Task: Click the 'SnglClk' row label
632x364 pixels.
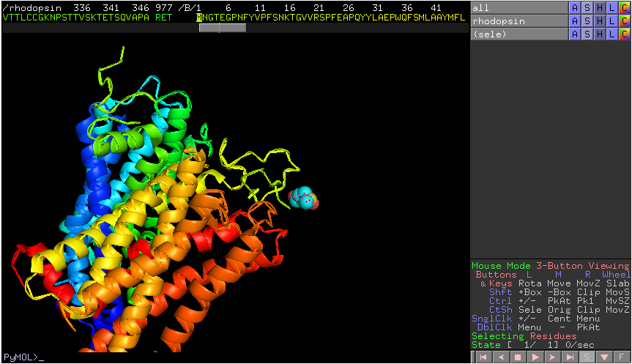Action: click(491, 318)
